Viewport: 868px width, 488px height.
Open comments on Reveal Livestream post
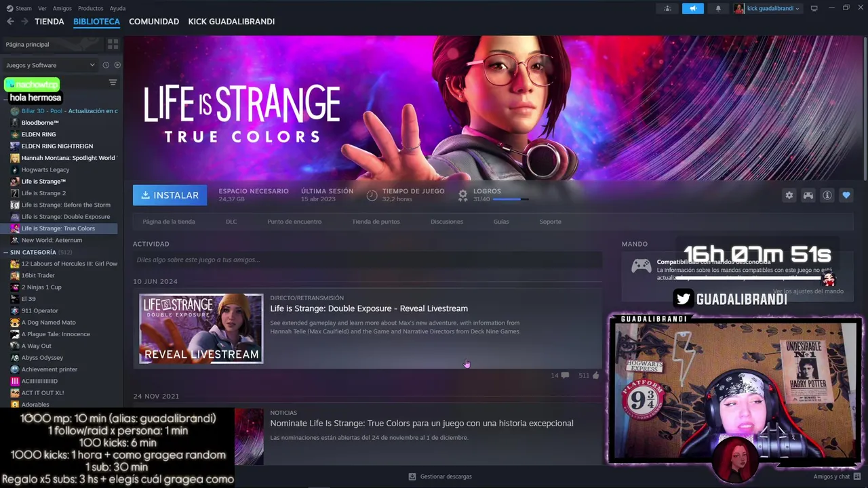[x=565, y=375]
